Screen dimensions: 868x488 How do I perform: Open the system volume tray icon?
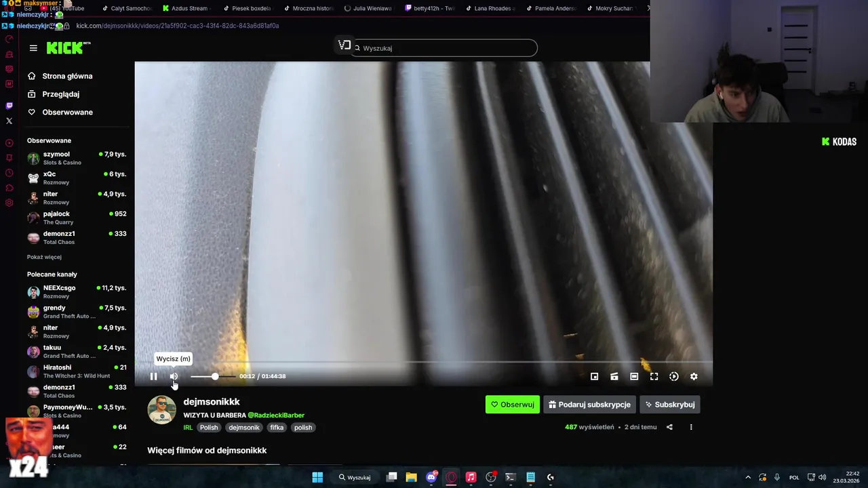pyautogui.click(x=822, y=477)
